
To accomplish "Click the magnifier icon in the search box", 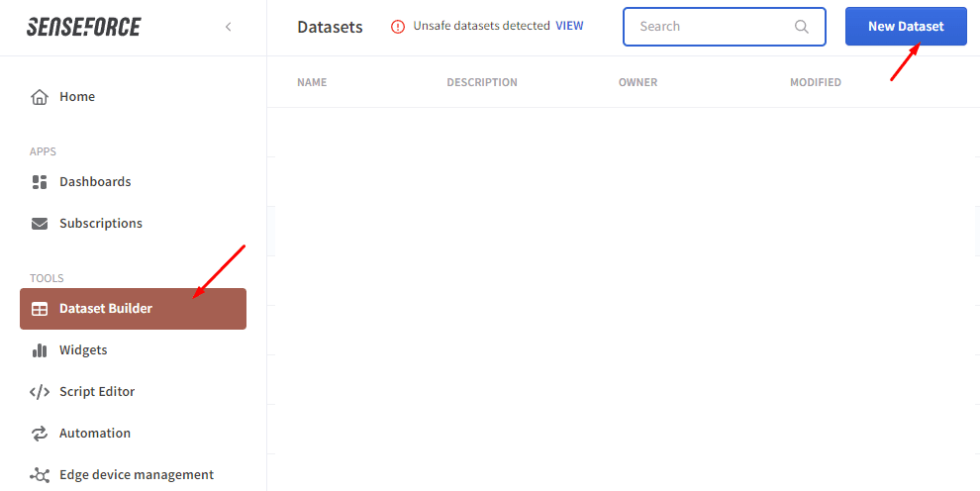I will point(801,27).
